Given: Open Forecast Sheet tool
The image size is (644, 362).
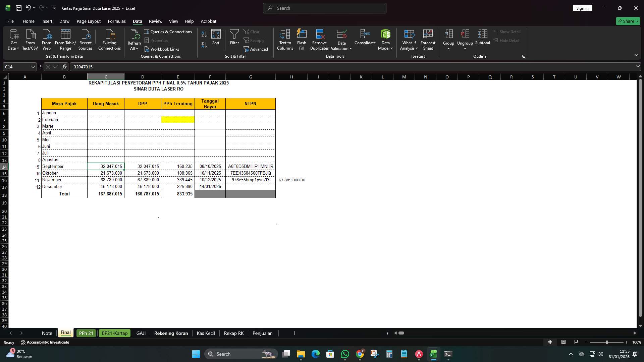Looking at the screenshot, I should pyautogui.click(x=428, y=39).
